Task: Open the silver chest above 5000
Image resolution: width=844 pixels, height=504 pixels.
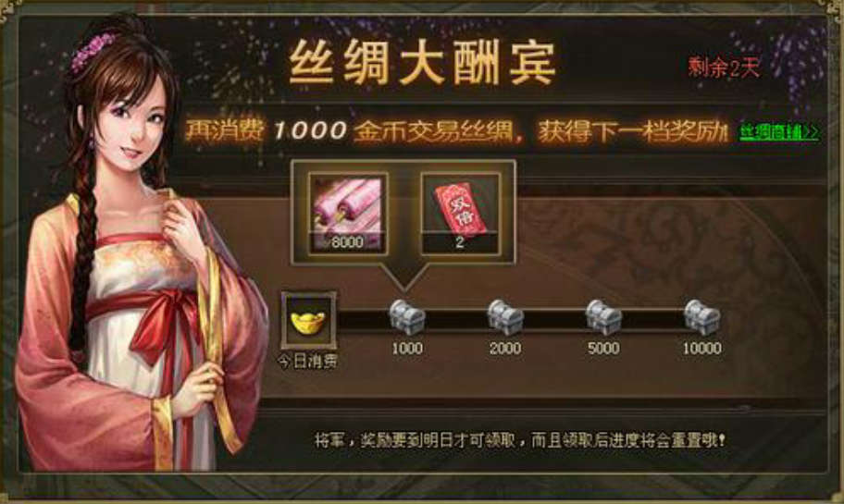Action: coord(603,317)
